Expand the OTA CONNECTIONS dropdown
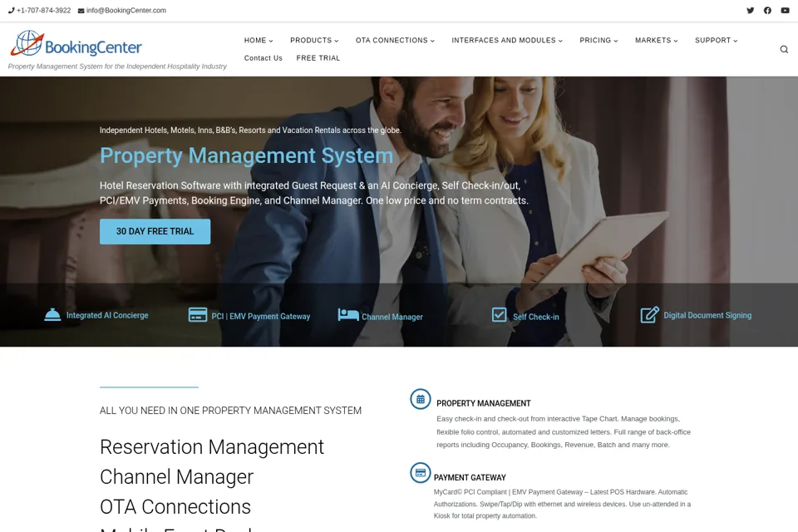The height and width of the screenshot is (532, 798). pos(396,40)
